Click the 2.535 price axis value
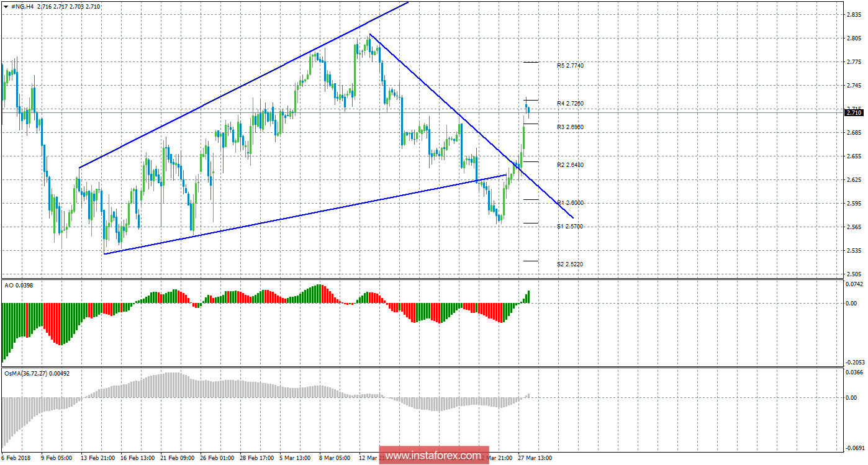The image size is (868, 465). pyautogui.click(x=854, y=250)
